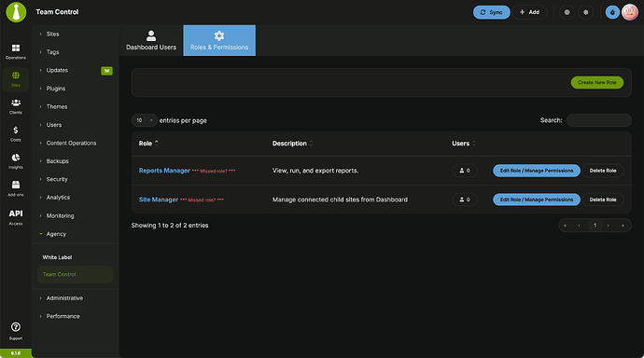Open the Reports Manager role link

164,171
